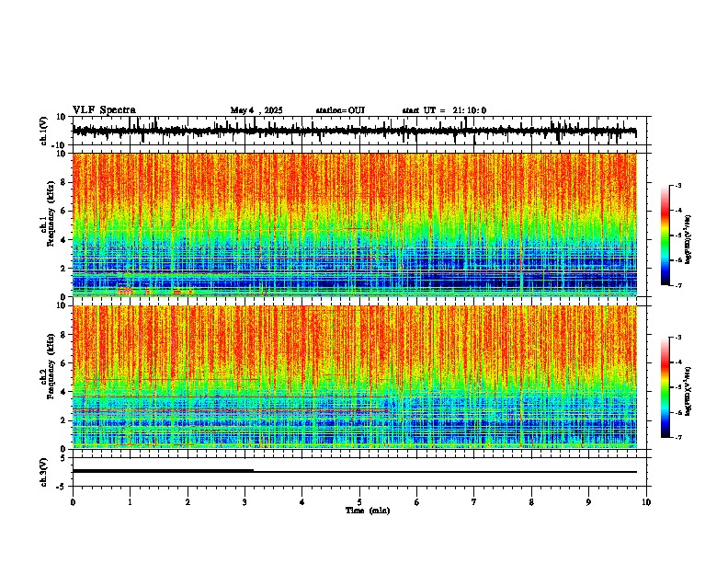Click inside the ch.1 spectrogram panel

354,224
